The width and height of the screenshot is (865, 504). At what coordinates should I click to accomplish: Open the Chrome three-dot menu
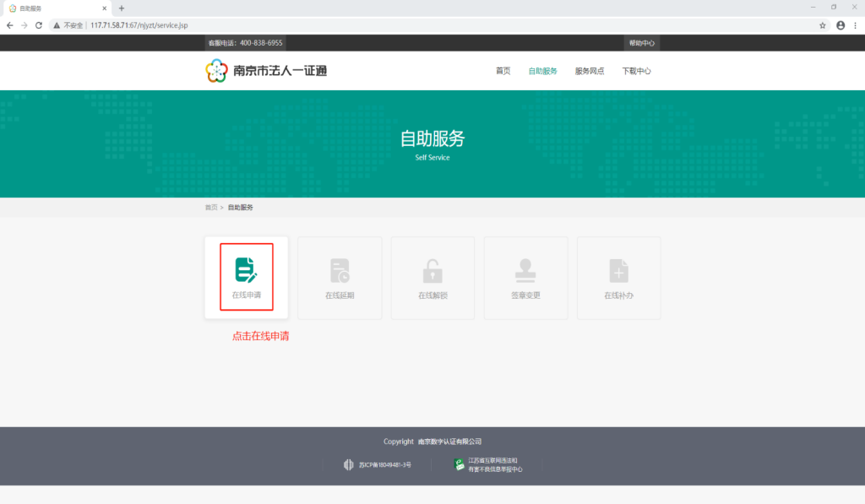(x=855, y=25)
